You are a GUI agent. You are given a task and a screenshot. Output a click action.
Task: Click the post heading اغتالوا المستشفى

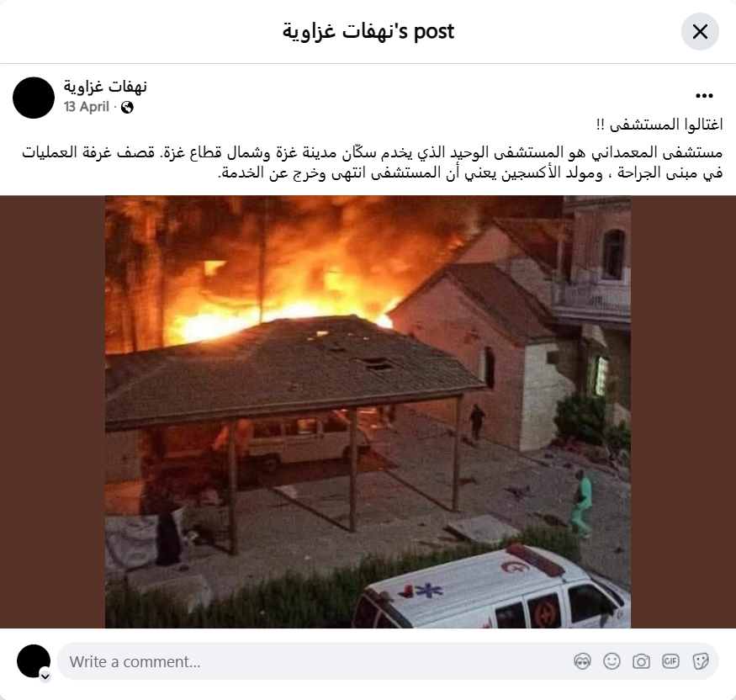[659, 125]
